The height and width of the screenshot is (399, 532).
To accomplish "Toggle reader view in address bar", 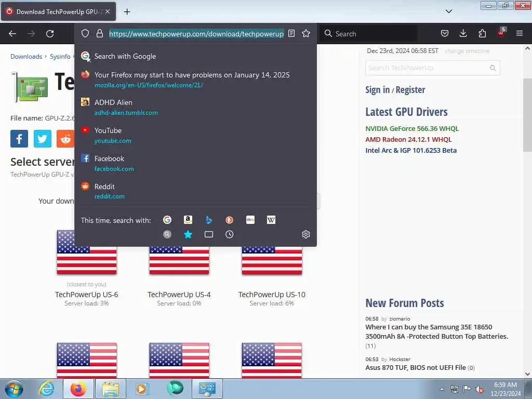I will [291, 33].
